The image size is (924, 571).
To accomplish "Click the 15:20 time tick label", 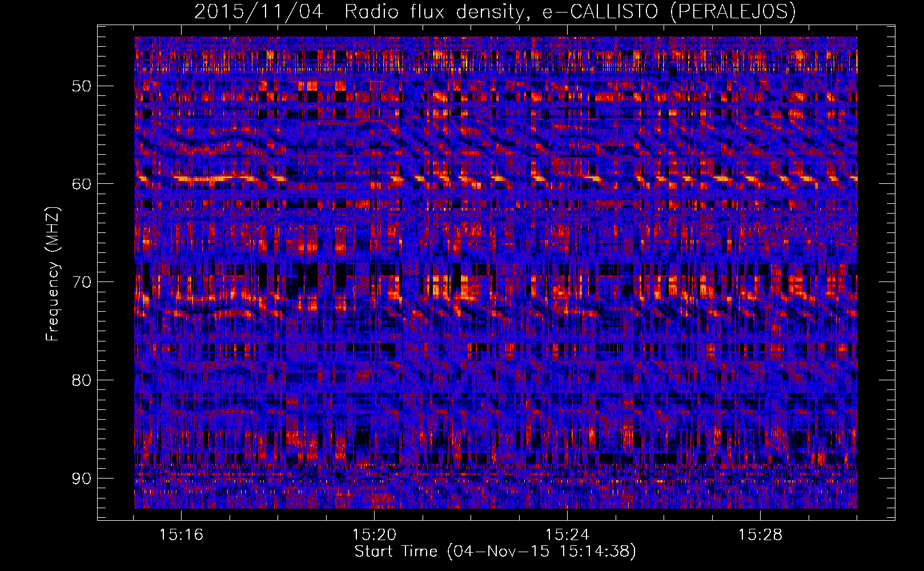I will pos(375,535).
